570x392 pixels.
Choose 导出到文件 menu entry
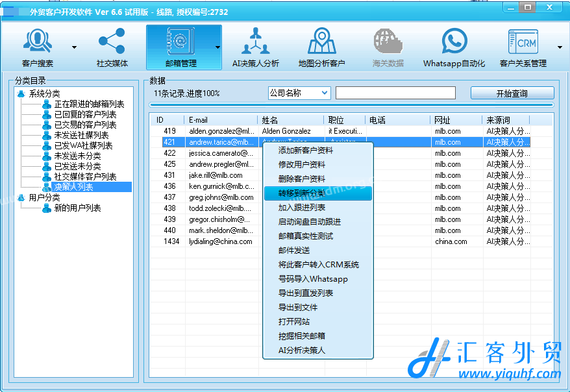(318, 308)
